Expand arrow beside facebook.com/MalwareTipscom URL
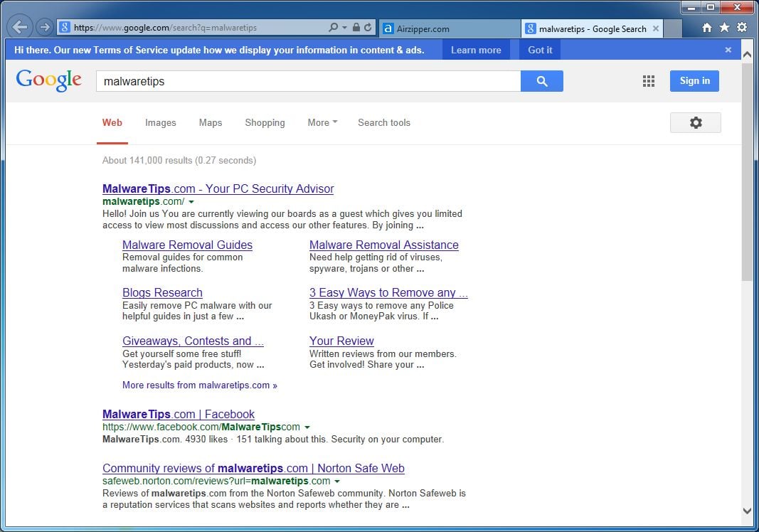Screen dimensions: 759x532 tap(307, 427)
